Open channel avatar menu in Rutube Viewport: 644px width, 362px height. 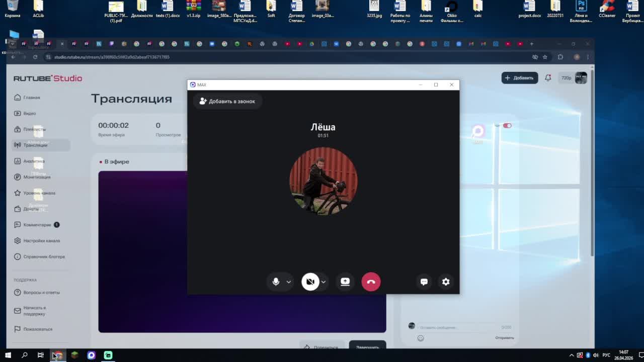tap(581, 78)
